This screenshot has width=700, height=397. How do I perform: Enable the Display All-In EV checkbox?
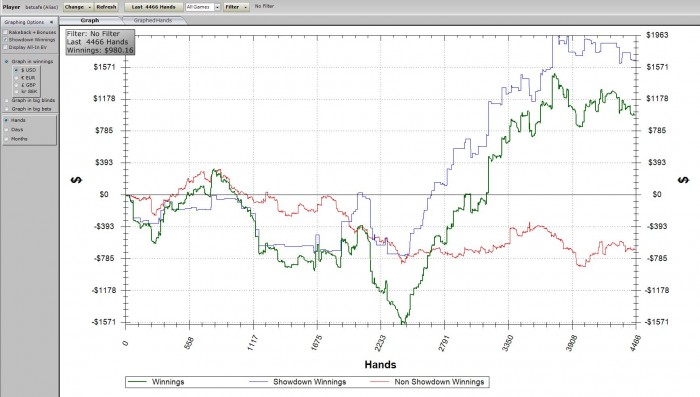click(5, 47)
